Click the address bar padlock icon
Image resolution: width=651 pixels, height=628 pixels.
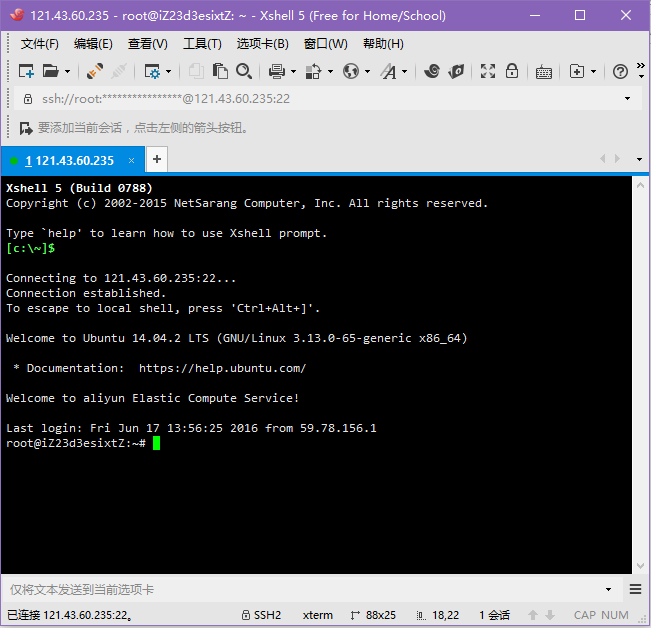coord(28,99)
